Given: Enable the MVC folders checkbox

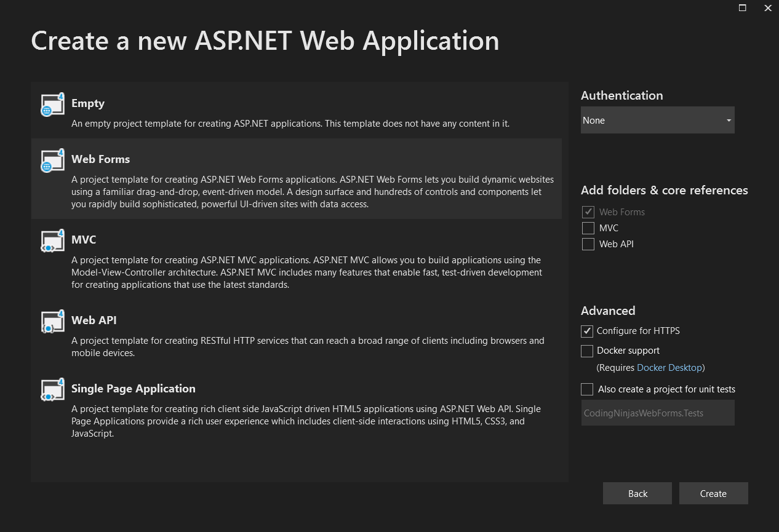Looking at the screenshot, I should point(588,228).
